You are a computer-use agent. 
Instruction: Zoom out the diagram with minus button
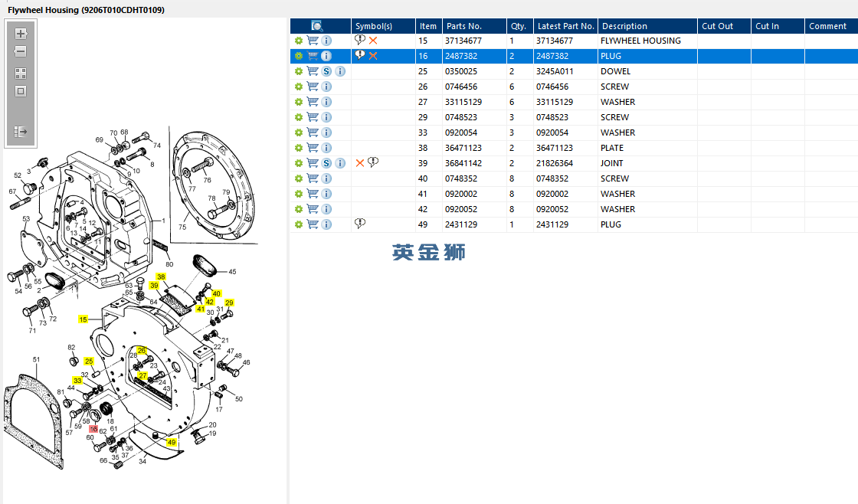tap(21, 51)
